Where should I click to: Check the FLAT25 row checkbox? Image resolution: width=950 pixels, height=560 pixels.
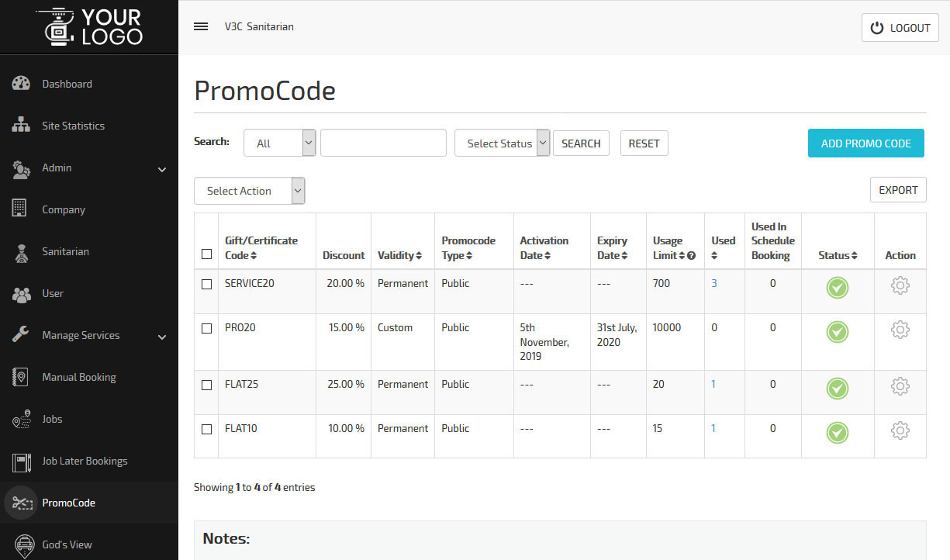pyautogui.click(x=206, y=385)
